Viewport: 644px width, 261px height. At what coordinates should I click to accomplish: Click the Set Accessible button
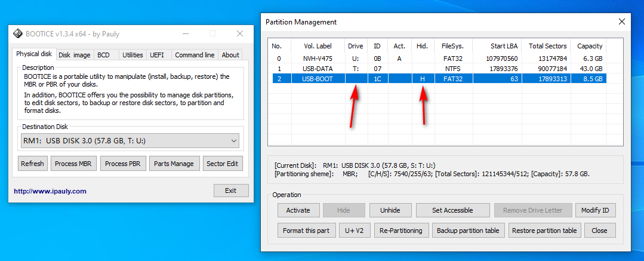pos(452,210)
